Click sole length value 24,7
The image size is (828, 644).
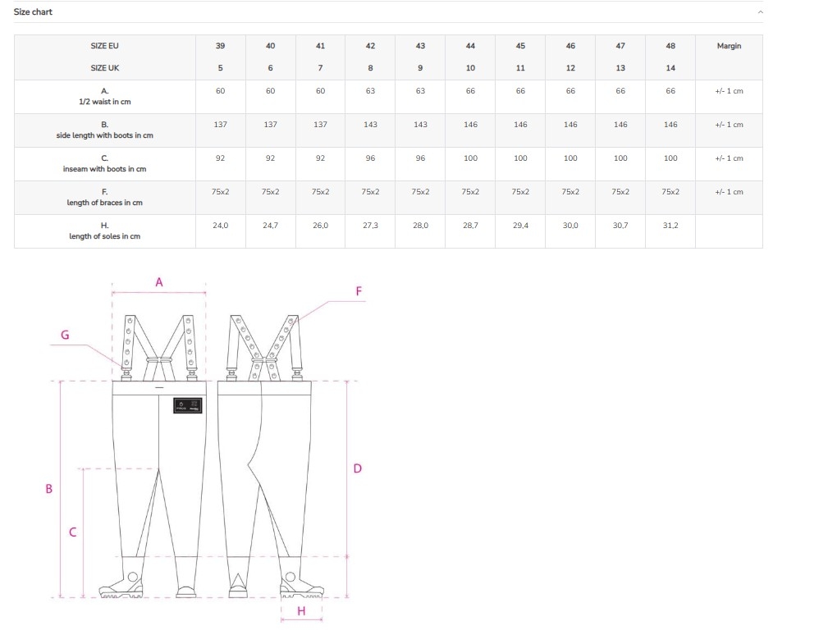point(270,226)
